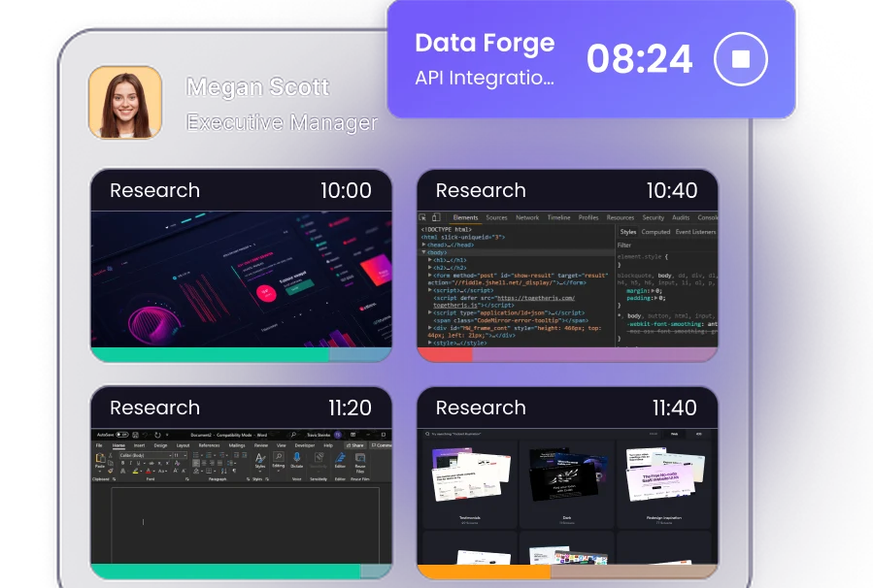The height and width of the screenshot is (588, 873).
Task: Open the Testimonials collection in gallery screenshot
Action: tap(470, 484)
